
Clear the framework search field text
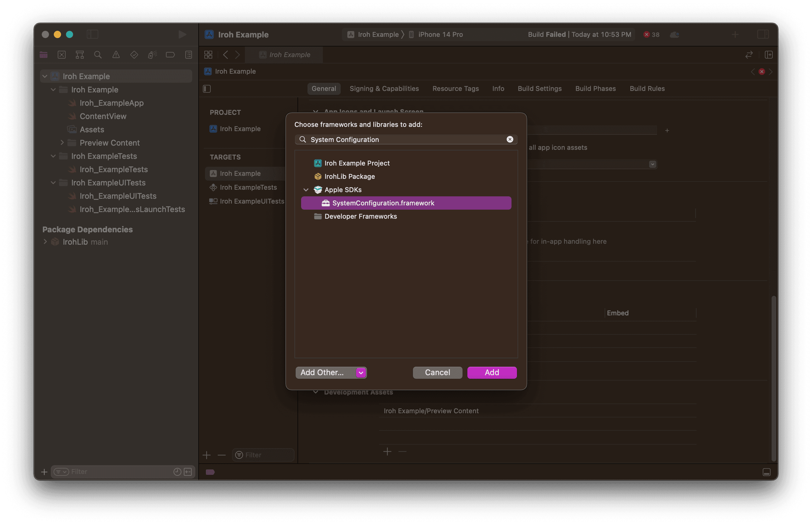coord(510,140)
